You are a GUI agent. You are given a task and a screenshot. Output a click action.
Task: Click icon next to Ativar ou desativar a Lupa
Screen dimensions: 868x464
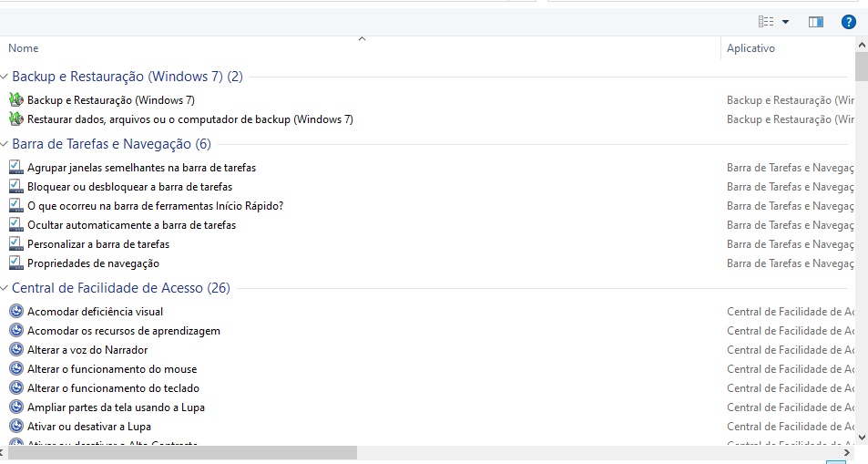pyautogui.click(x=16, y=427)
